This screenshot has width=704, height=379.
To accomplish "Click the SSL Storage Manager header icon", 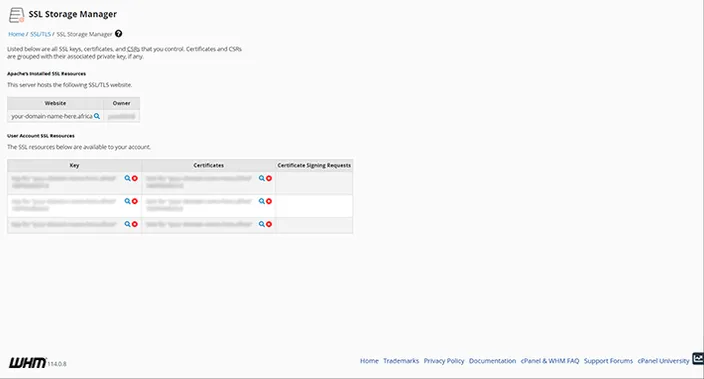I will pos(16,15).
